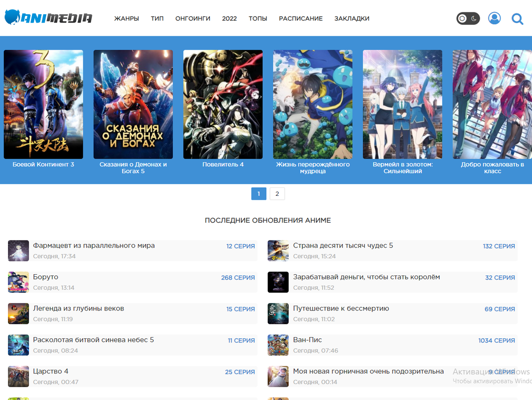Click the 15 СЕРИЯ label

pos(241,309)
